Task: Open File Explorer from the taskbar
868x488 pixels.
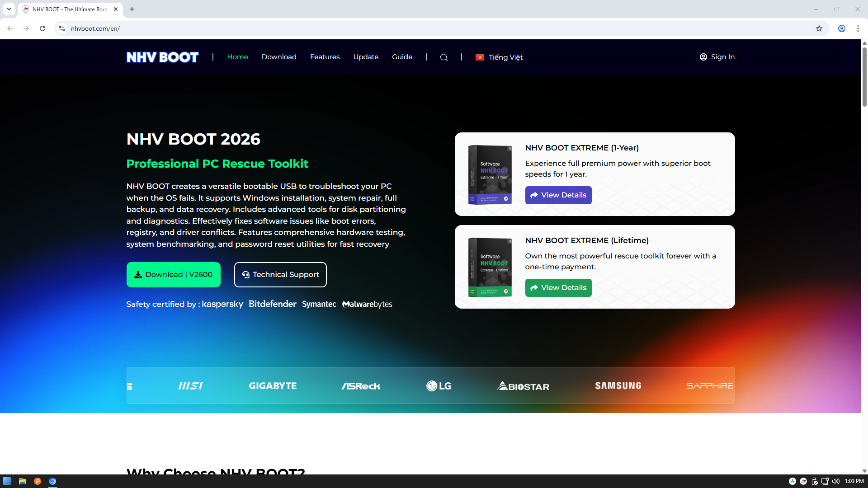Action: 22,481
